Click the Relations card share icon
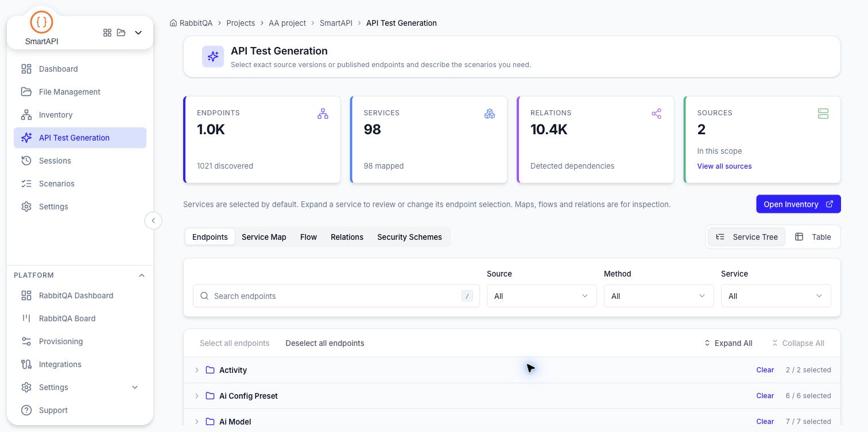The height and width of the screenshot is (432, 868). click(x=657, y=114)
